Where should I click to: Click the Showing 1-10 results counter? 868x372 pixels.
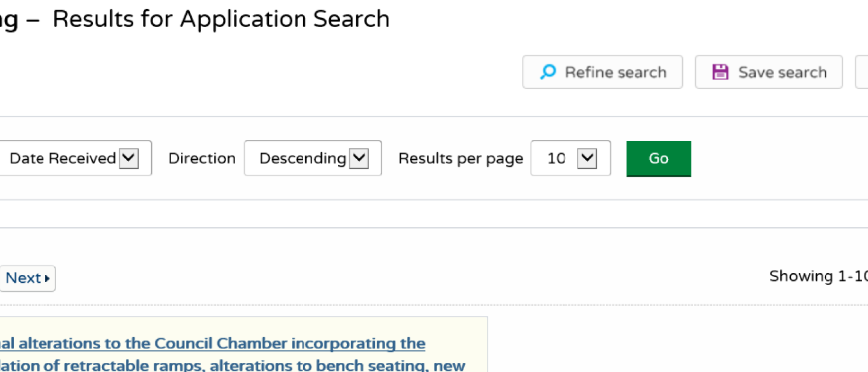(818, 276)
